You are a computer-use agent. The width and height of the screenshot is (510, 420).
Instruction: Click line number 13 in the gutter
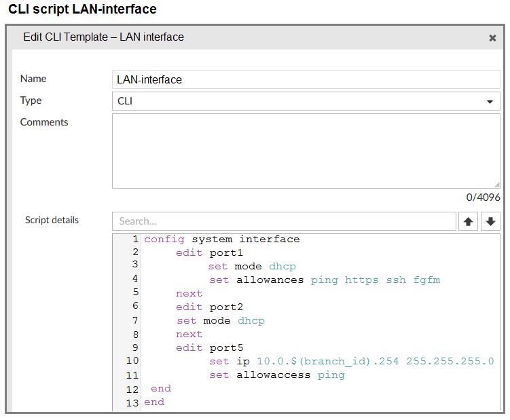[132, 403]
